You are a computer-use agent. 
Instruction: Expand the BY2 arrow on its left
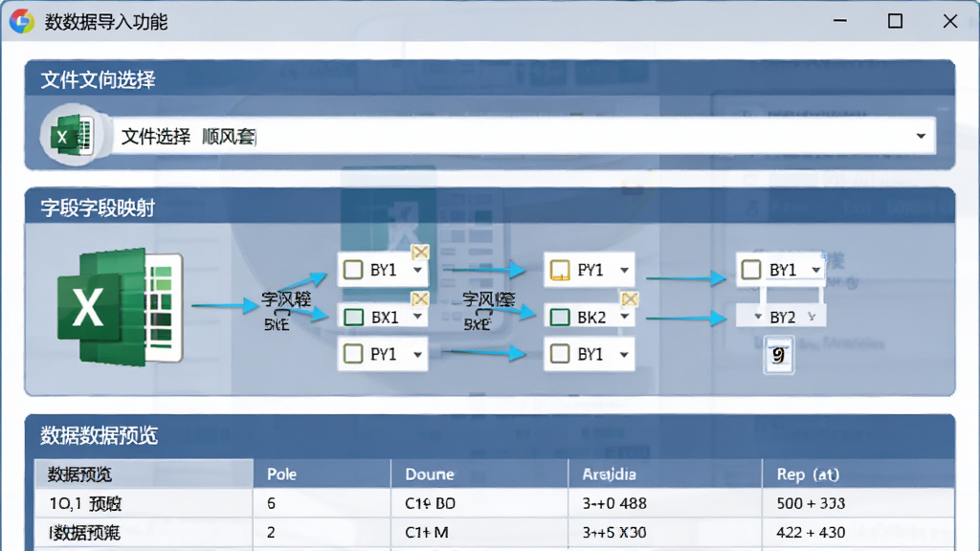[x=758, y=317]
